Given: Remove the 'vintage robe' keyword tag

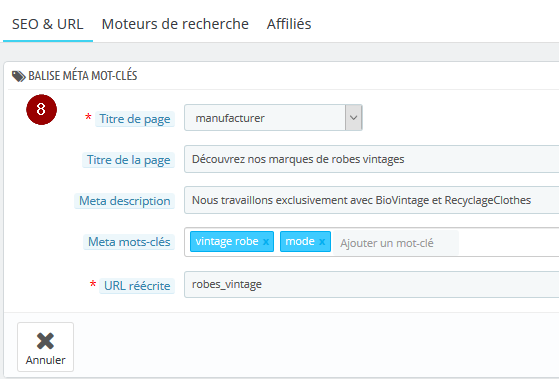Looking at the screenshot, I should [x=266, y=242].
